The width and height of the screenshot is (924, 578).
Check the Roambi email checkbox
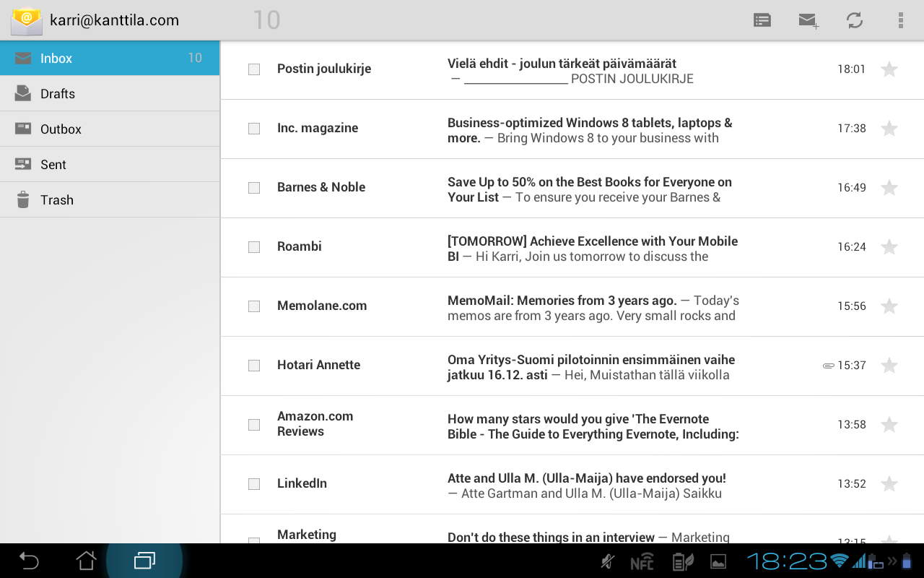254,247
